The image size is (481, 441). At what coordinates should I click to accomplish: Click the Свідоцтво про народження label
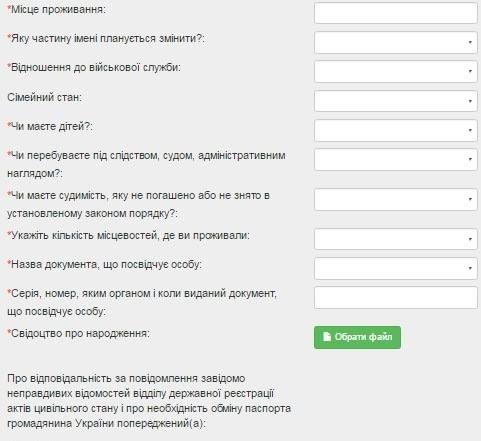pyautogui.click(x=79, y=333)
